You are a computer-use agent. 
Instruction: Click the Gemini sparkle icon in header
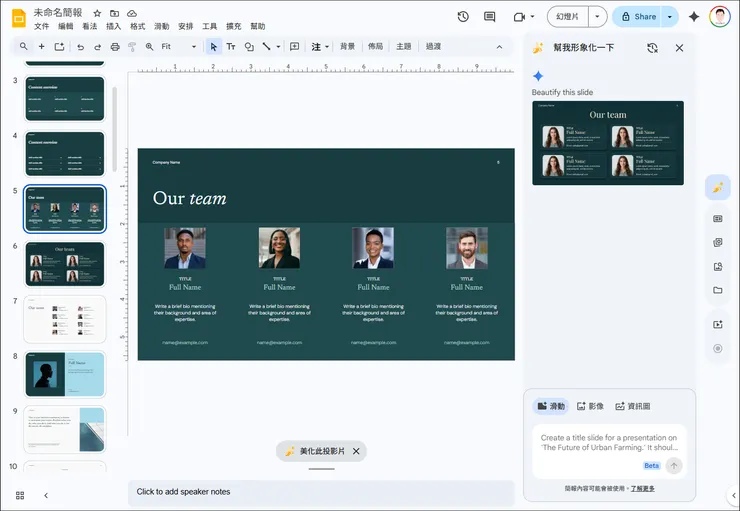(x=694, y=17)
